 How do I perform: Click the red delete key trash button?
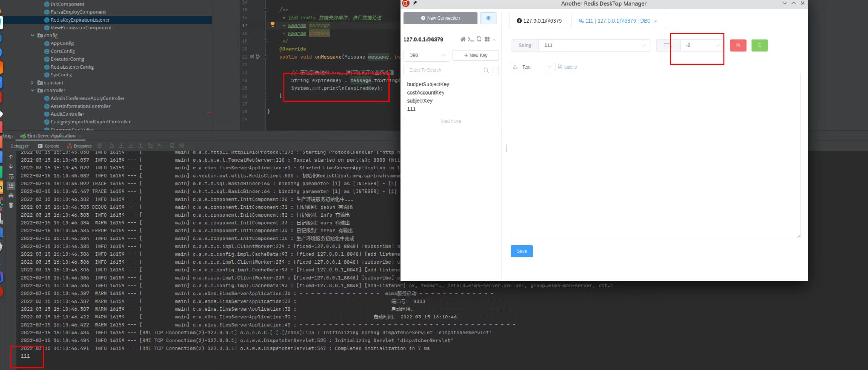pos(738,45)
